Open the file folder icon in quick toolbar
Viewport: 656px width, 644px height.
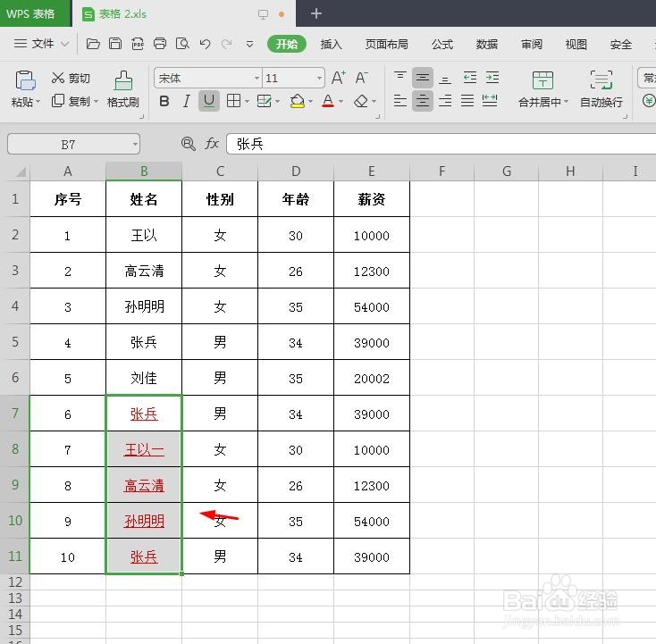[93, 44]
